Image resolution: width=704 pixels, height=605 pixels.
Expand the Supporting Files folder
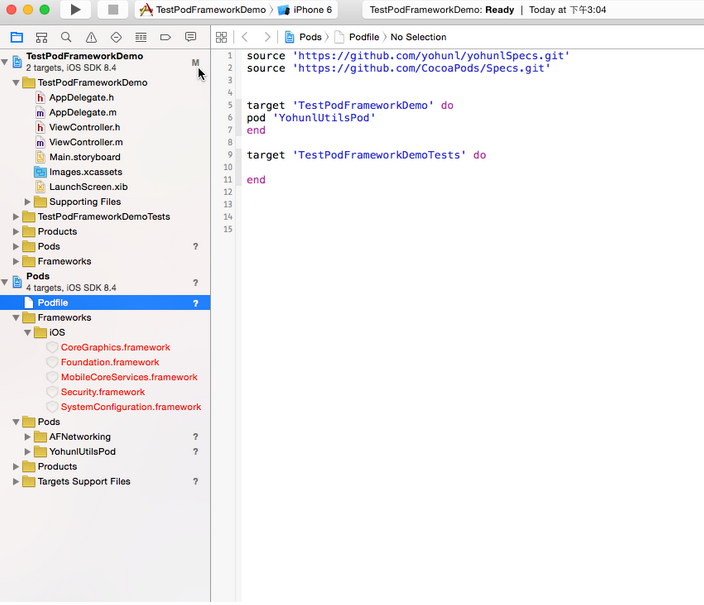coord(28,202)
